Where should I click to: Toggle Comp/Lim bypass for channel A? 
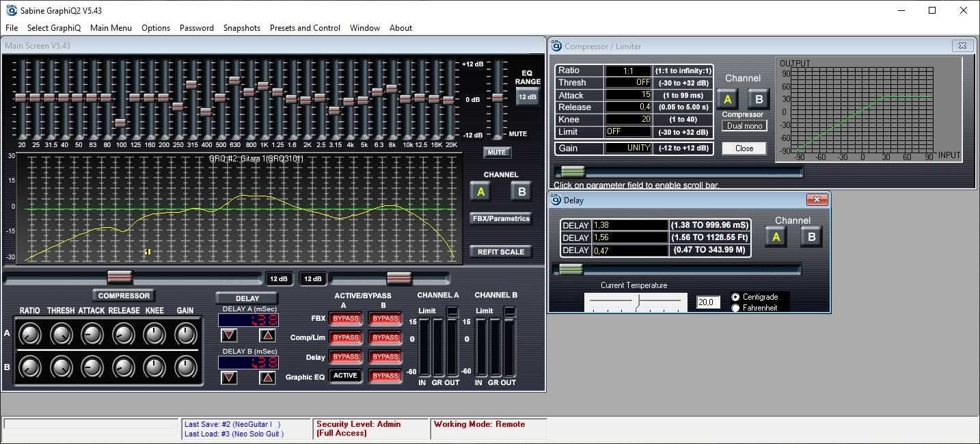click(x=346, y=338)
